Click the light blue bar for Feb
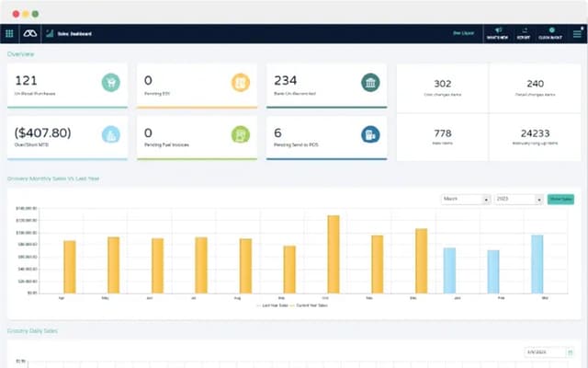Screen dimensions: 588x368 coord(493,271)
